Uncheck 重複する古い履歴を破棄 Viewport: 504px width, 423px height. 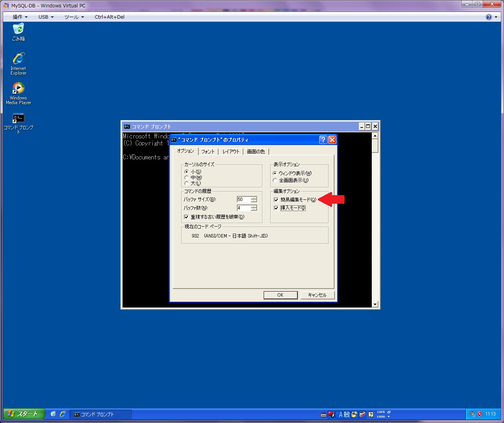click(186, 217)
